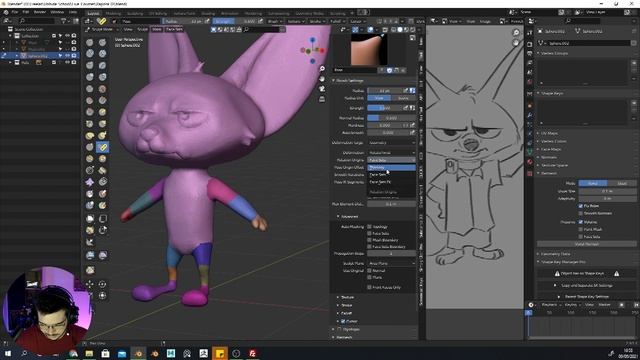Expand the Dyntopo panel
640x360 pixels.
click(334, 329)
